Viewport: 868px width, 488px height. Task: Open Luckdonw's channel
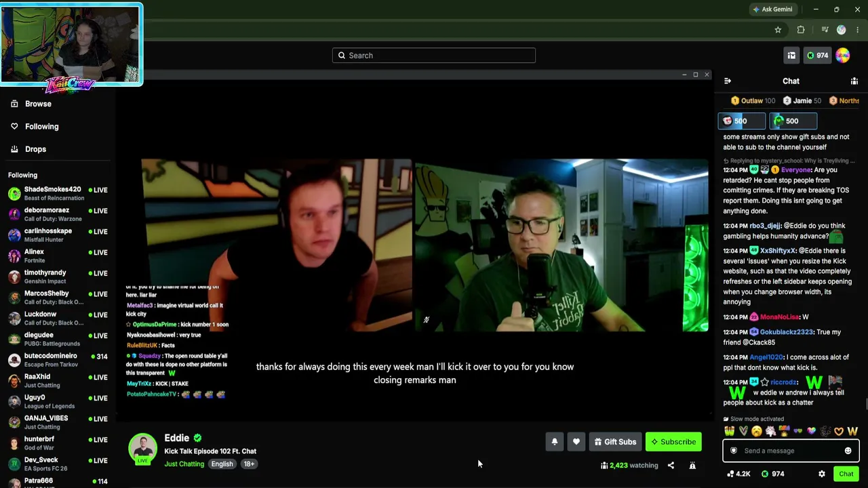click(58, 319)
